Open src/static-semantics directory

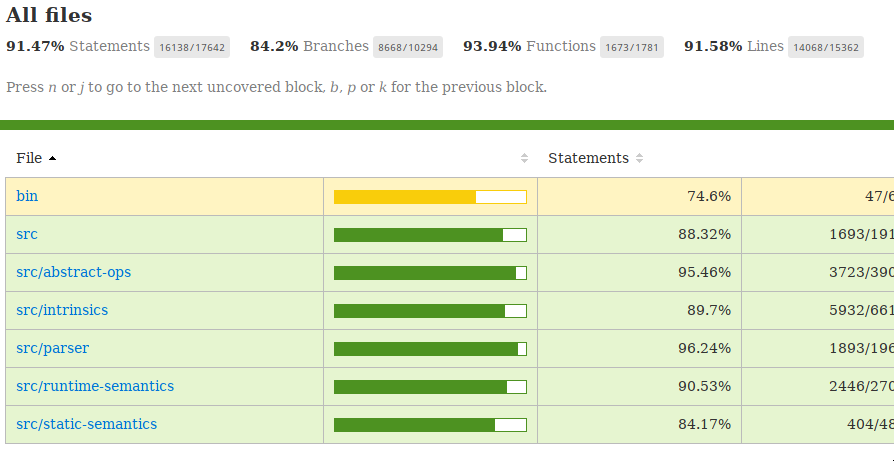coord(86,425)
